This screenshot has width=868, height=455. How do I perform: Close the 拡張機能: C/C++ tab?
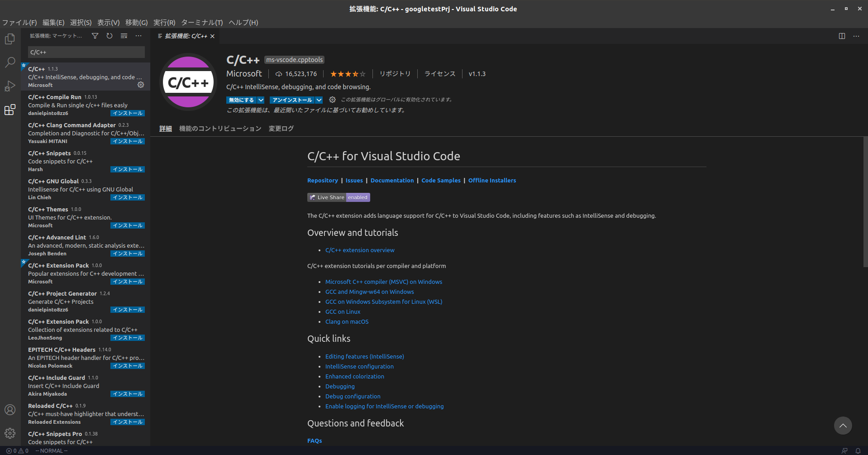click(212, 36)
